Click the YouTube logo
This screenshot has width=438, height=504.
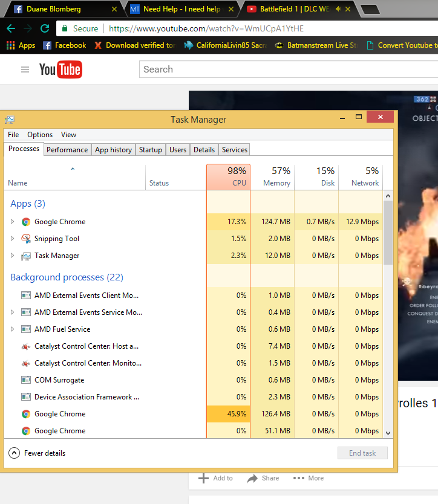pos(60,69)
